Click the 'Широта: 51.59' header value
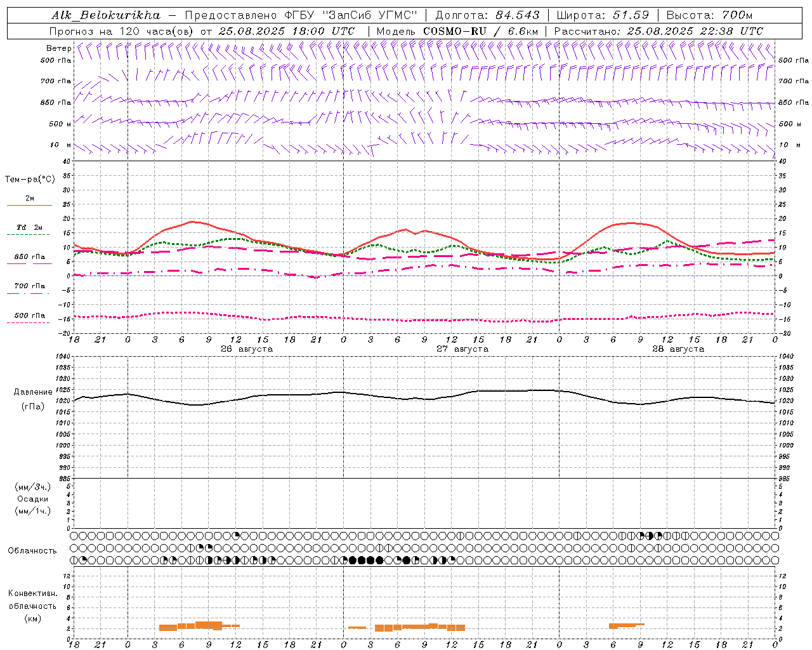Screen dimensions: 812x650 point(603,15)
